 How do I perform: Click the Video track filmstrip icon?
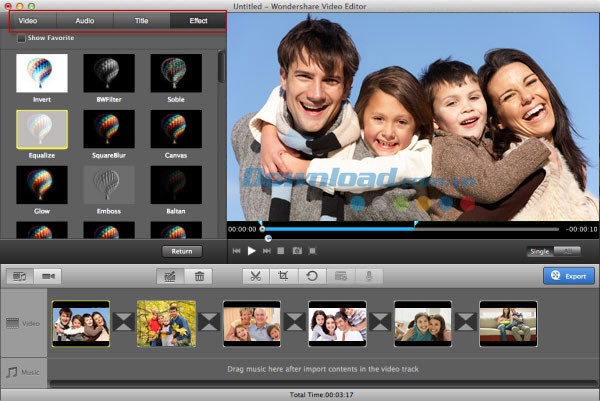coord(12,323)
